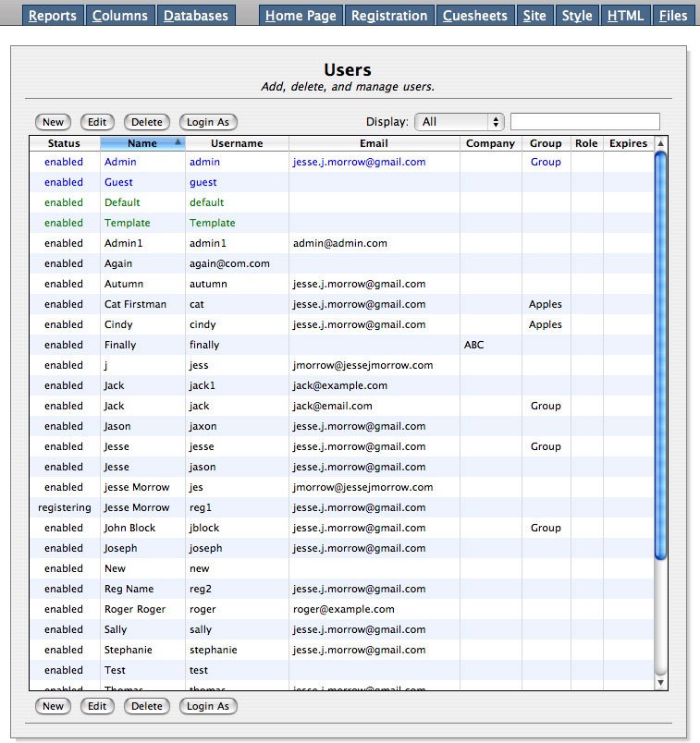Click the Apples group in Cindy's row
700x743 pixels.
(546, 324)
